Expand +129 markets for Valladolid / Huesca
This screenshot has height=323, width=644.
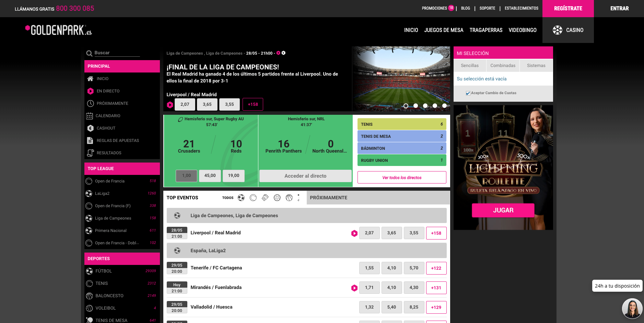click(436, 307)
